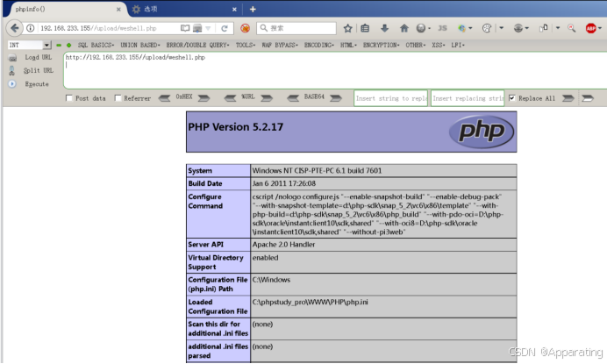This screenshot has width=607, height=364.
Task: Uncheck the Replace All checkbox
Action: pyautogui.click(x=512, y=98)
